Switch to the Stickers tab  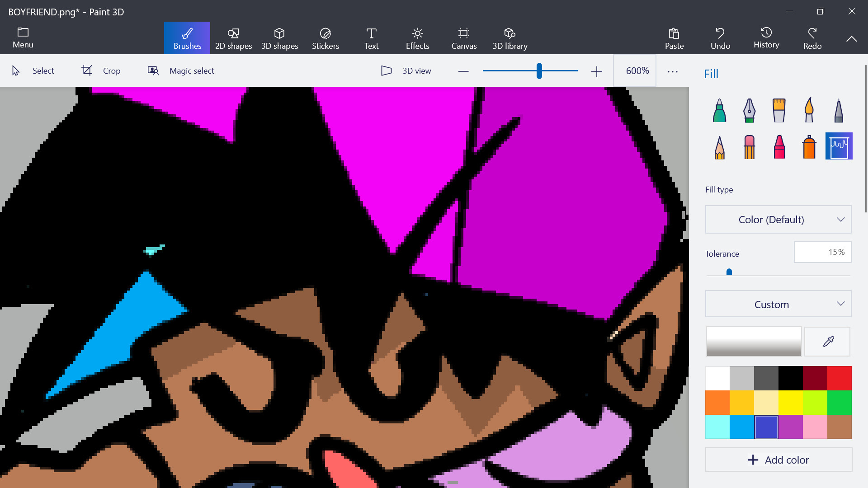[325, 38]
